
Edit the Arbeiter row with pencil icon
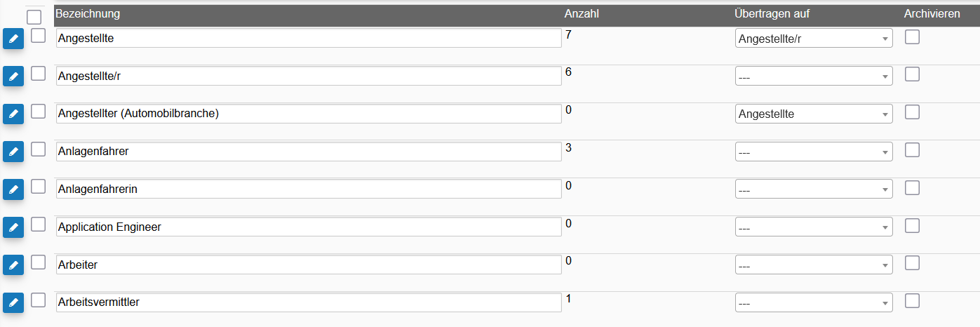pos(13,265)
